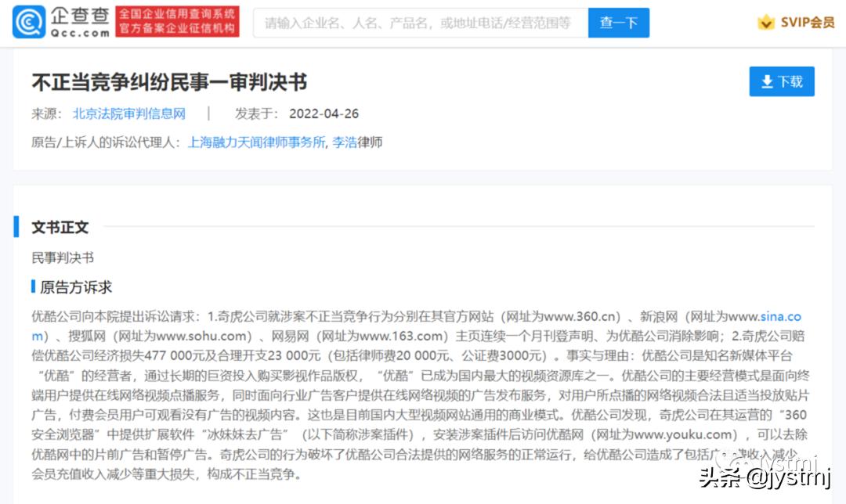
Task: Open SVIP membership via crown icon
Action: click(766, 22)
